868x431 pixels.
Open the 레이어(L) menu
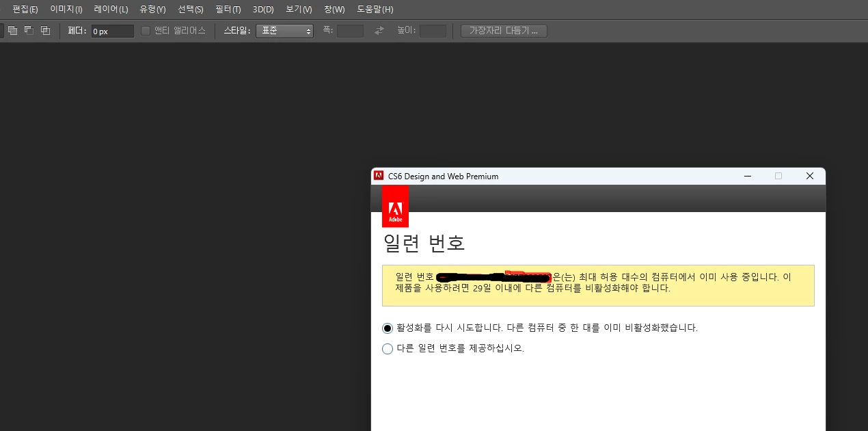click(111, 10)
